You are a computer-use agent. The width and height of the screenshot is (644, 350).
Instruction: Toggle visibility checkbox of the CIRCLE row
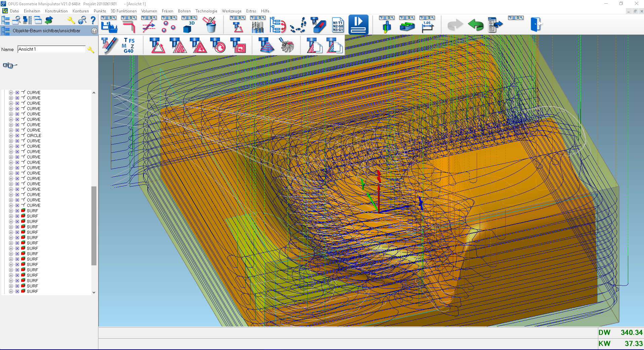coord(17,136)
